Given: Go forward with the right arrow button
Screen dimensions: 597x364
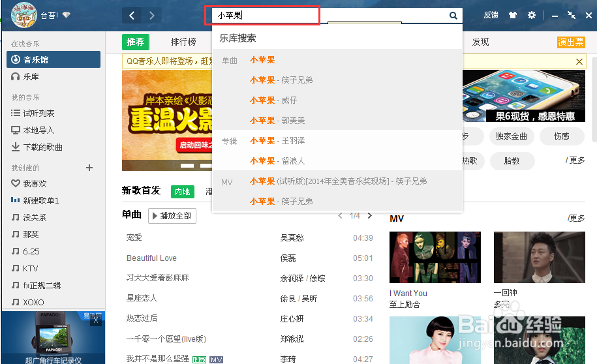Looking at the screenshot, I should click(152, 16).
